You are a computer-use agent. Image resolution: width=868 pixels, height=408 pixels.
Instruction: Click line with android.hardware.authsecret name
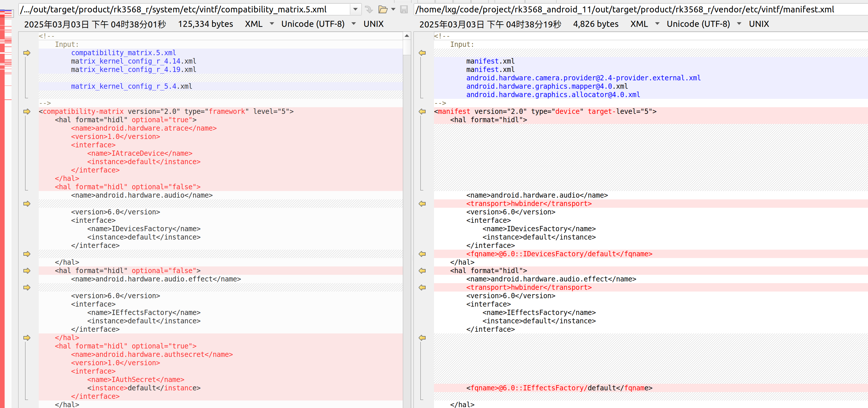pyautogui.click(x=152, y=355)
